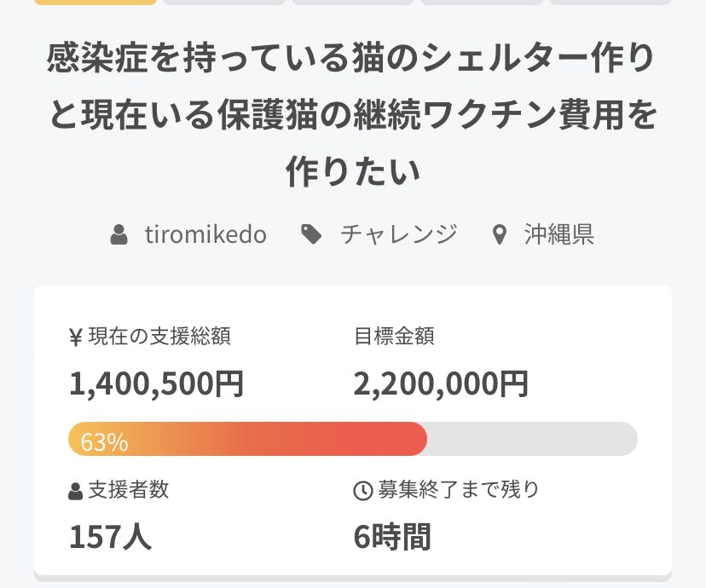Open the tiromikedo owner profile link
Screen dimensions: 706x588
click(x=205, y=234)
